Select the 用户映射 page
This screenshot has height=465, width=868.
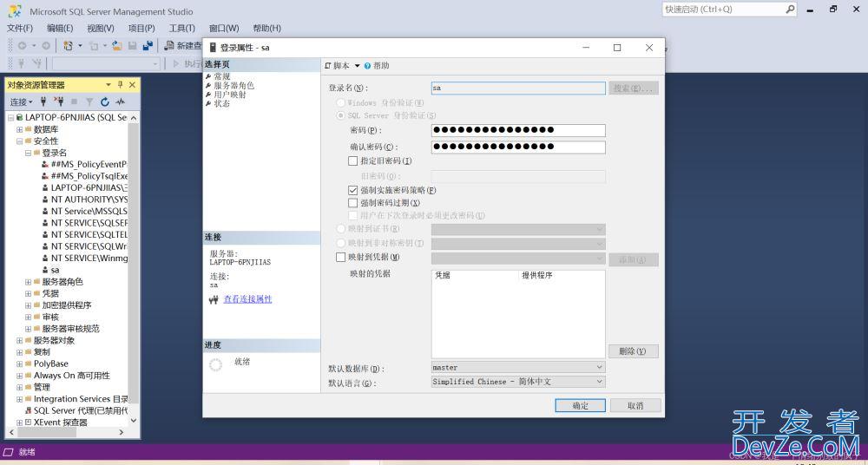230,94
